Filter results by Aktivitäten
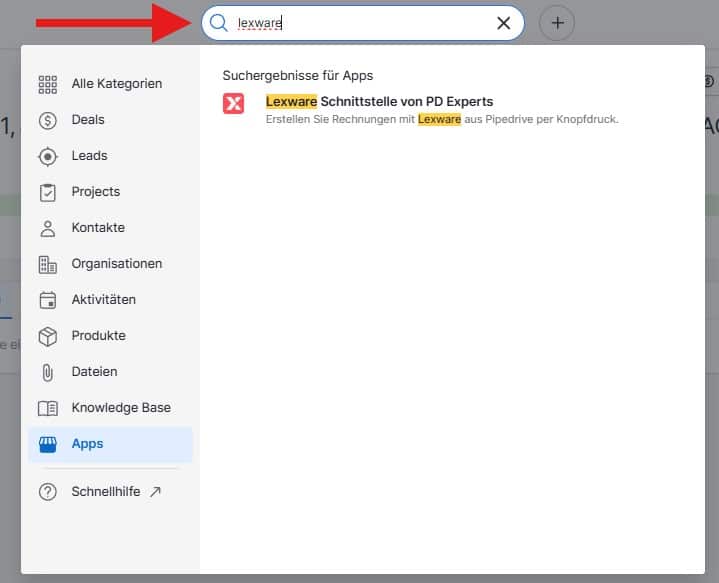This screenshot has width=719, height=583. coord(110,300)
